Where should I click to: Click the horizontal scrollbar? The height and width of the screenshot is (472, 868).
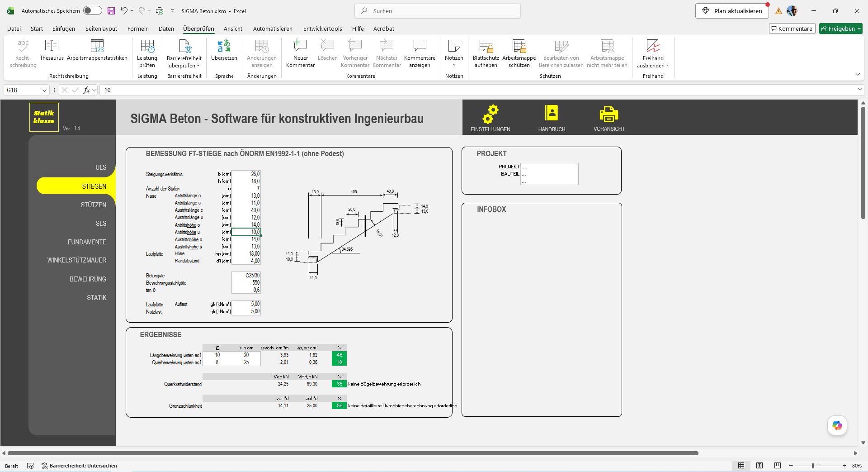coord(353,453)
